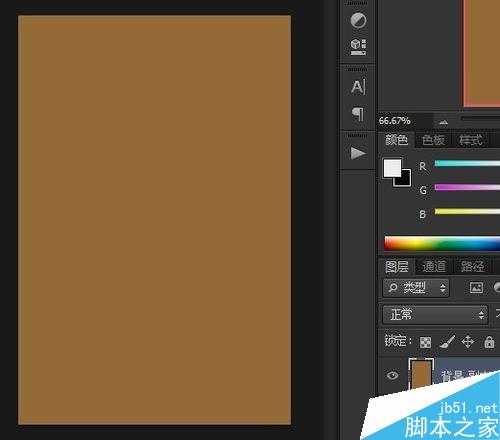Hide the background copy layer eye
The height and width of the screenshot is (440, 500).
[392, 375]
